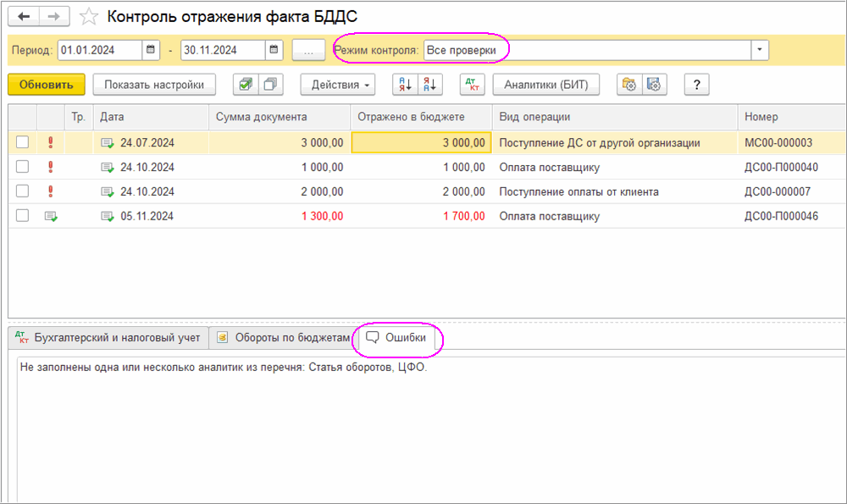The image size is (847, 504).
Task: Check the box for row dated 24.07.2024
Action: [x=23, y=143]
